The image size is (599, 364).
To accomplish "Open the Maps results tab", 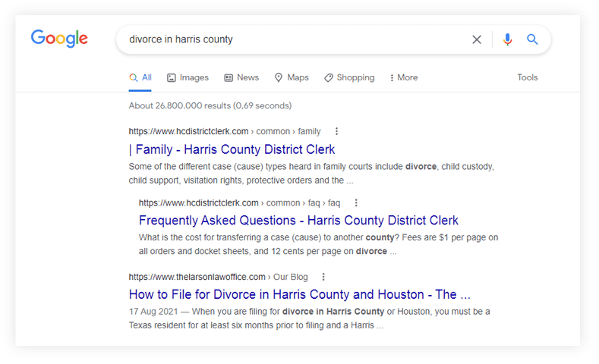I will point(292,77).
